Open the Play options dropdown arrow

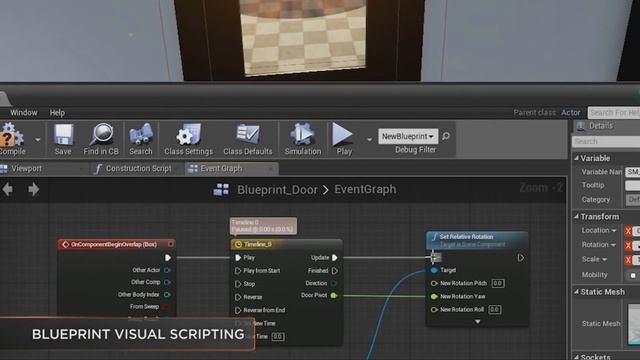coord(369,140)
